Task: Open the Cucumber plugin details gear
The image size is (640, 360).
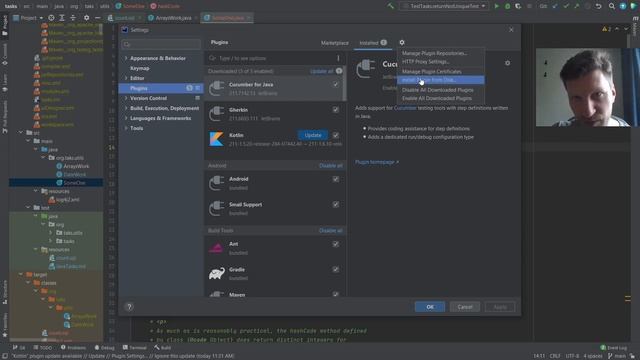Action: click(507, 63)
